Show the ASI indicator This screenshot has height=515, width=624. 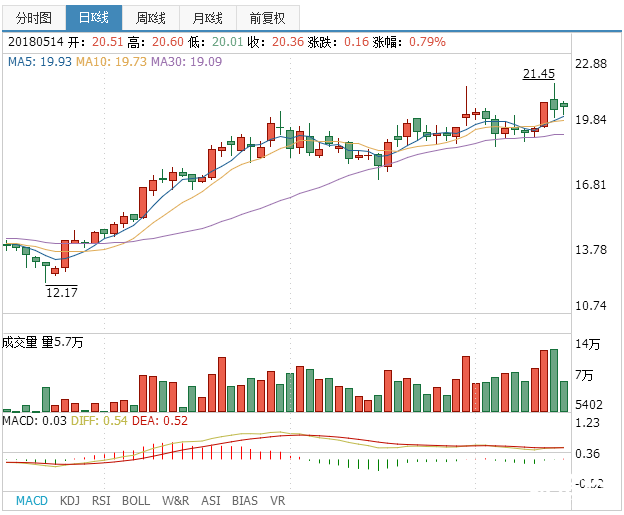[211, 500]
